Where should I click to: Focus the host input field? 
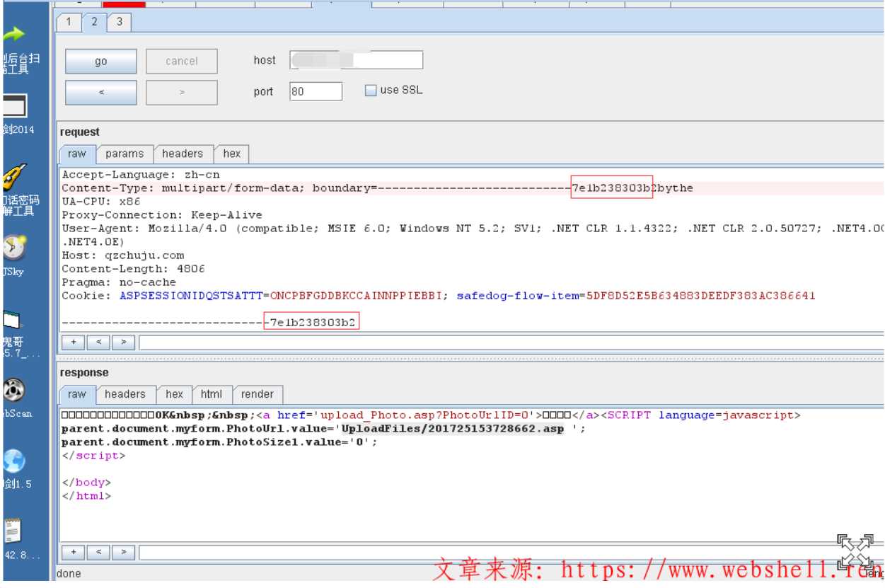click(x=357, y=60)
